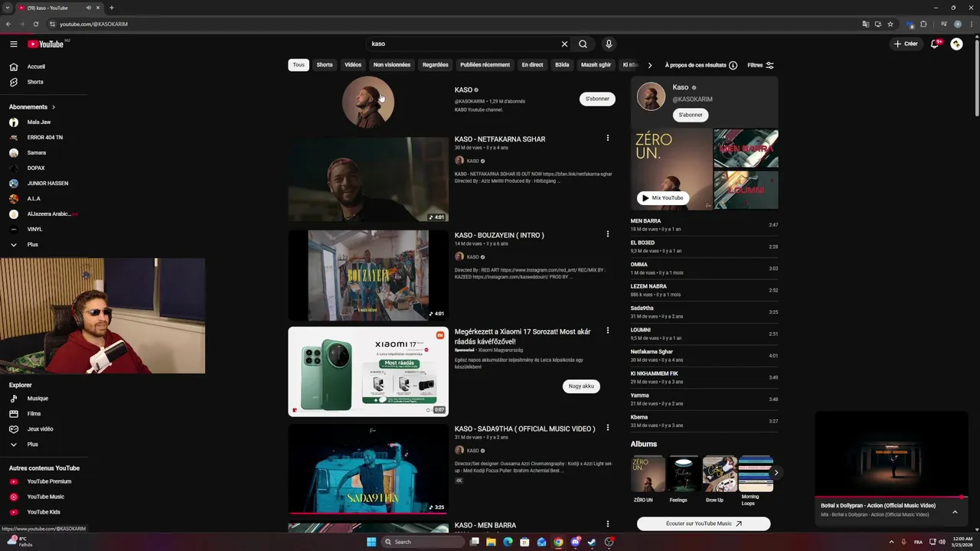Open YouTube Premium link

coord(44,481)
